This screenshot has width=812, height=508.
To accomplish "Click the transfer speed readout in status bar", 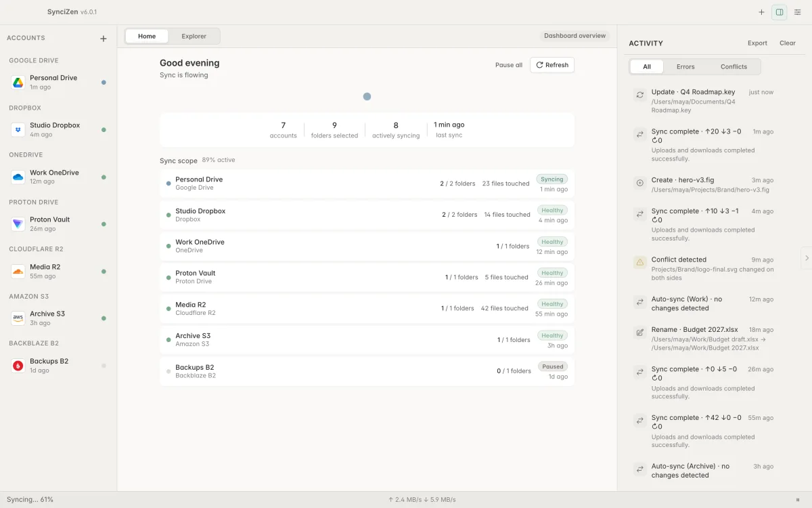I will [x=422, y=500].
